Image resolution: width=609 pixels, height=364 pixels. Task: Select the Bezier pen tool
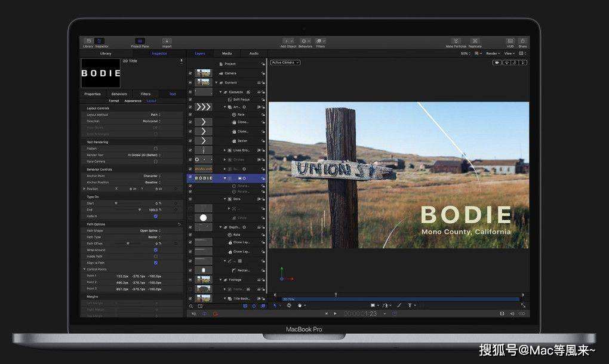click(x=385, y=306)
